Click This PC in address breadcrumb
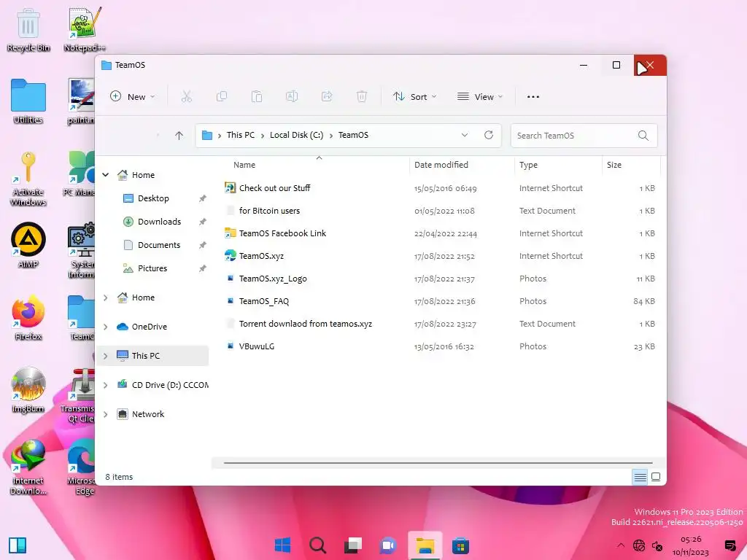747x560 pixels. [x=241, y=135]
